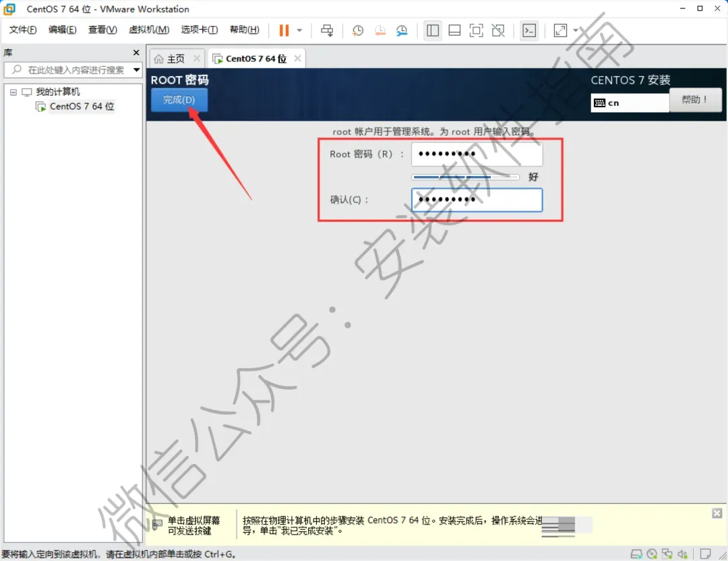Minimize the VMware Workstation window
The image size is (728, 561).
[682, 8]
